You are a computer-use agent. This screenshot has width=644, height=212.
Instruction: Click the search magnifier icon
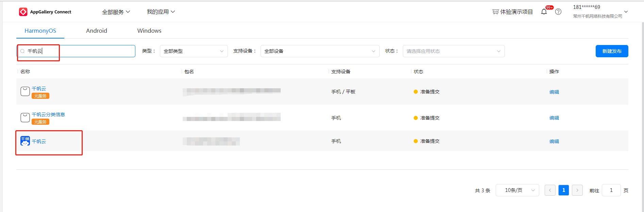pos(22,51)
